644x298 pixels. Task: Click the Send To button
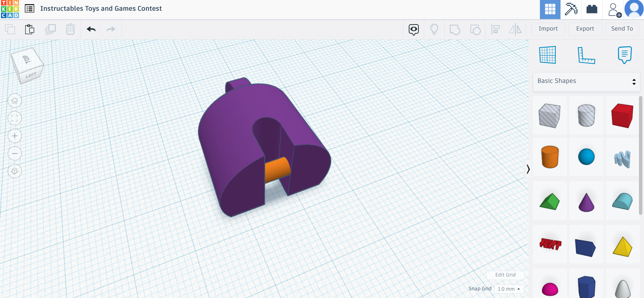[x=622, y=29]
